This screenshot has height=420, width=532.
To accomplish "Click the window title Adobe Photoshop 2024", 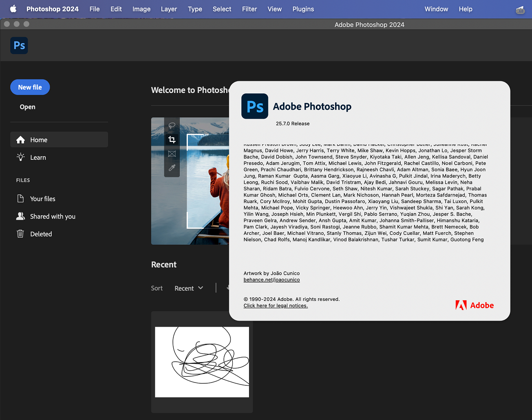I will pyautogui.click(x=369, y=24).
